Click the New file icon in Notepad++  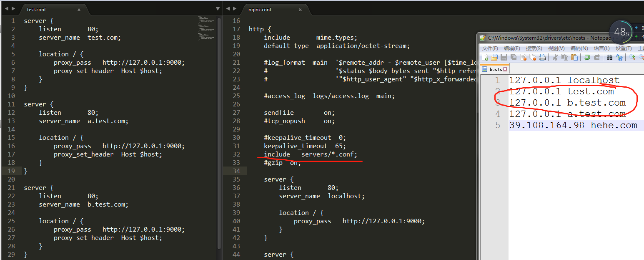pos(485,57)
